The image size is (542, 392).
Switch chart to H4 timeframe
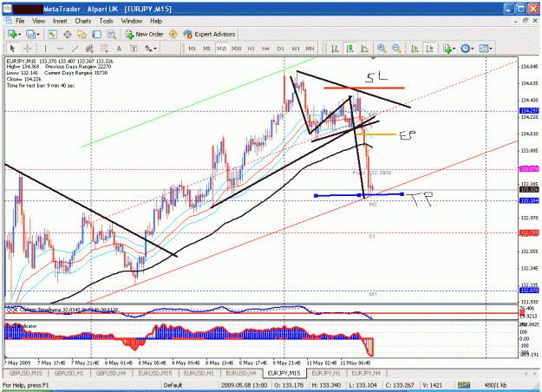click(265, 49)
